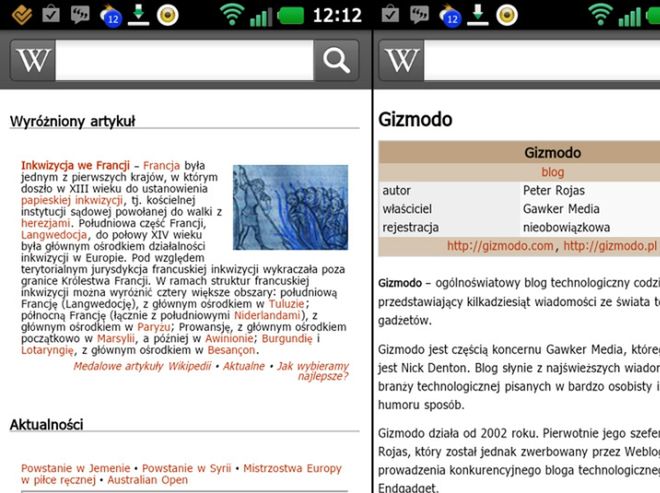Open the Australian Open news link
660x493 pixels.
(x=147, y=480)
